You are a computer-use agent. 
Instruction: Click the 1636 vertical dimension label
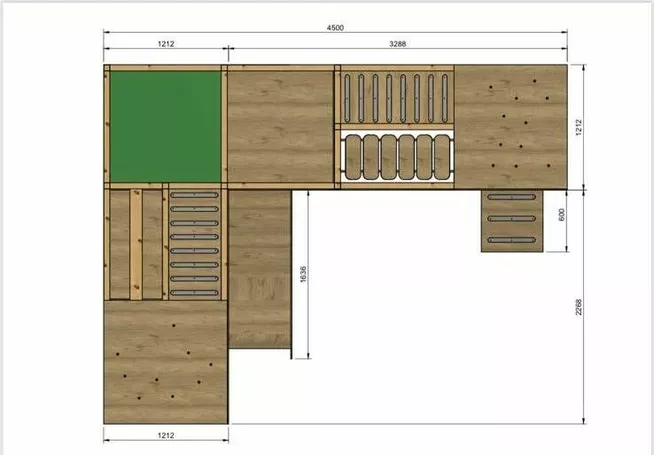point(301,274)
